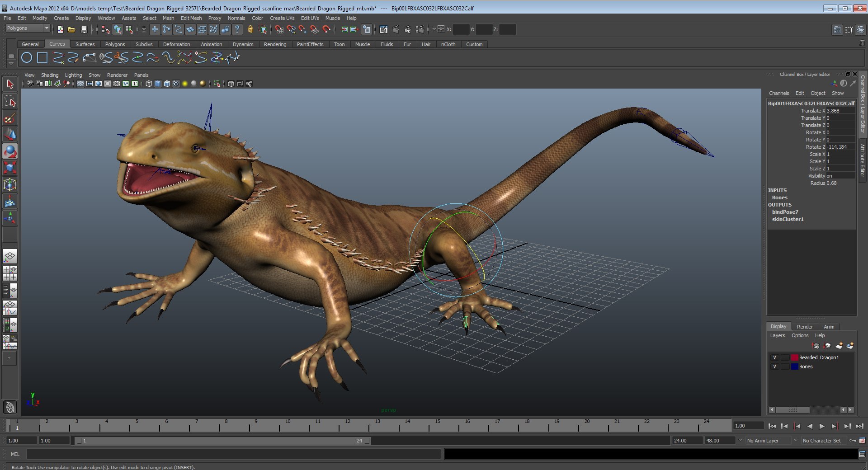Click the Channels menu in Channel Box
868x470 pixels.
click(779, 93)
